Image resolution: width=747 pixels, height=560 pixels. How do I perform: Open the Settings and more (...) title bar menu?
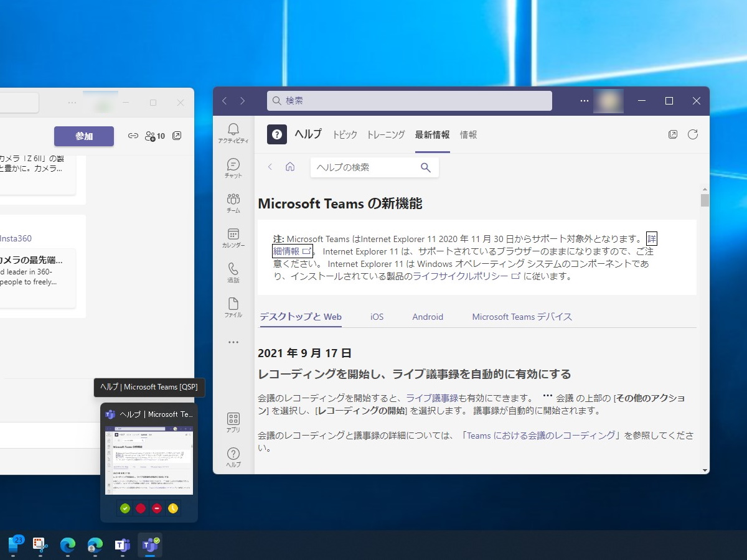(584, 100)
